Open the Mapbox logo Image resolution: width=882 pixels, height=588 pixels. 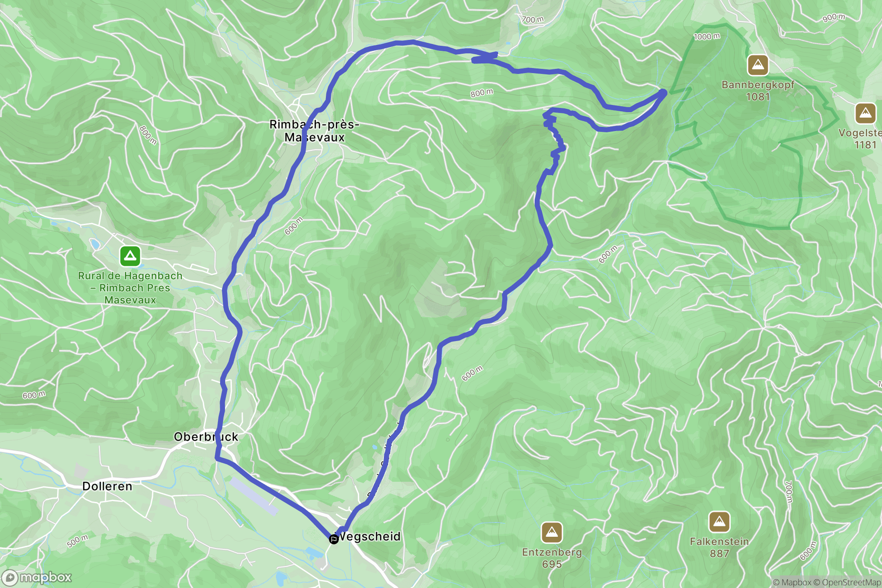pyautogui.click(x=37, y=577)
